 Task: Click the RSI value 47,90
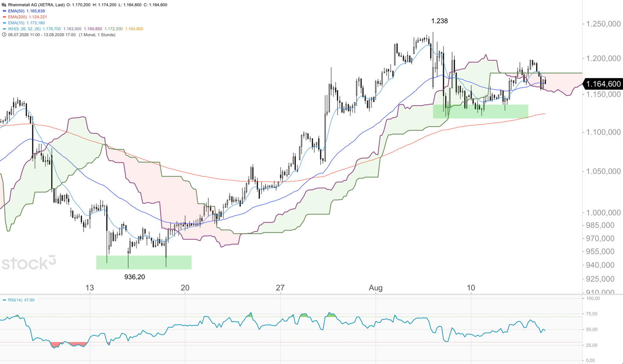coord(29,300)
